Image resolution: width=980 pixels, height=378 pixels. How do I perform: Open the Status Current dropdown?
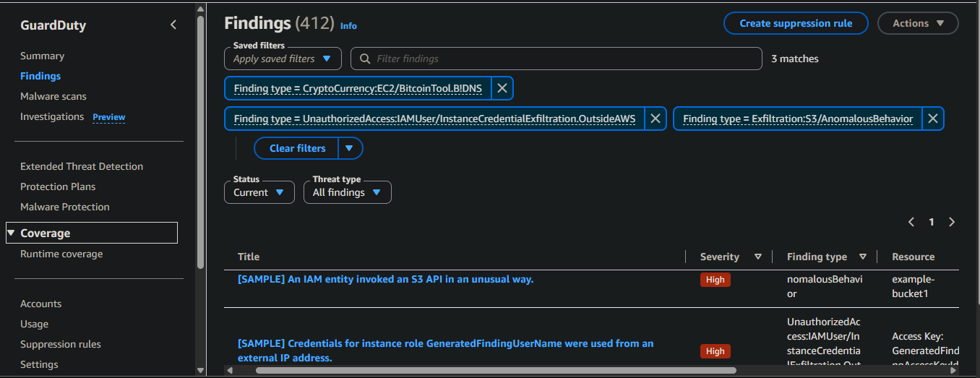[260, 192]
